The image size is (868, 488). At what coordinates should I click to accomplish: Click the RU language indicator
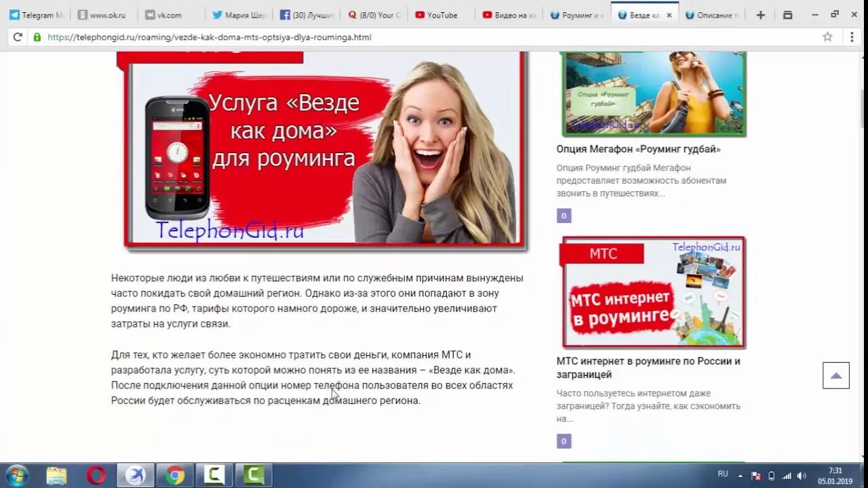pos(723,474)
